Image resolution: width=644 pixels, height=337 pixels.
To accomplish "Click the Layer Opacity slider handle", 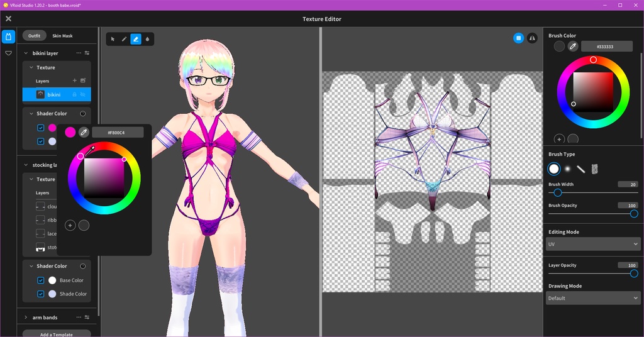I will pos(634,273).
